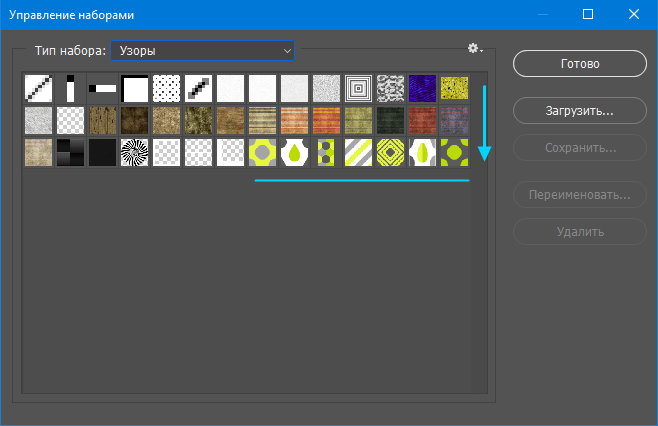658x426 pixels.
Task: Select the red-brown brick texture pattern
Action: pyautogui.click(x=423, y=120)
